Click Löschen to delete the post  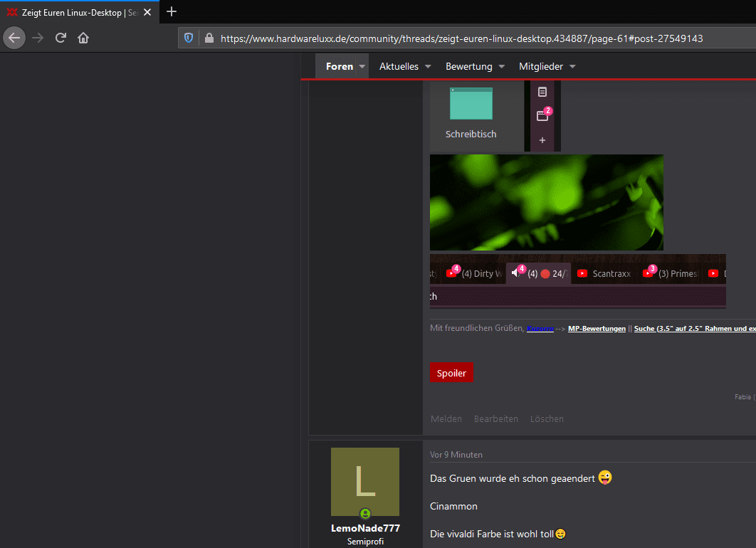(547, 419)
